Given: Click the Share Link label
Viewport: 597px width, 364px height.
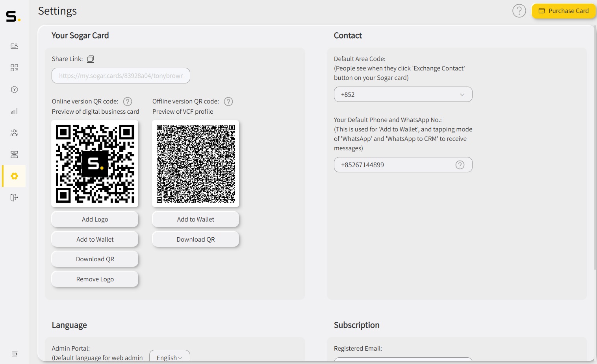Looking at the screenshot, I should [x=67, y=59].
